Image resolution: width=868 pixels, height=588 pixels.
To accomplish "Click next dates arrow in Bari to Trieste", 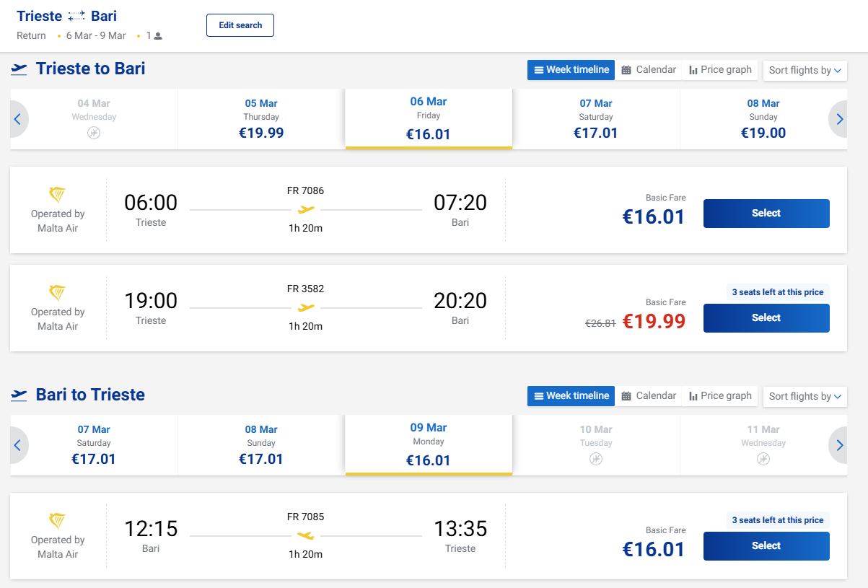I will click(x=838, y=445).
